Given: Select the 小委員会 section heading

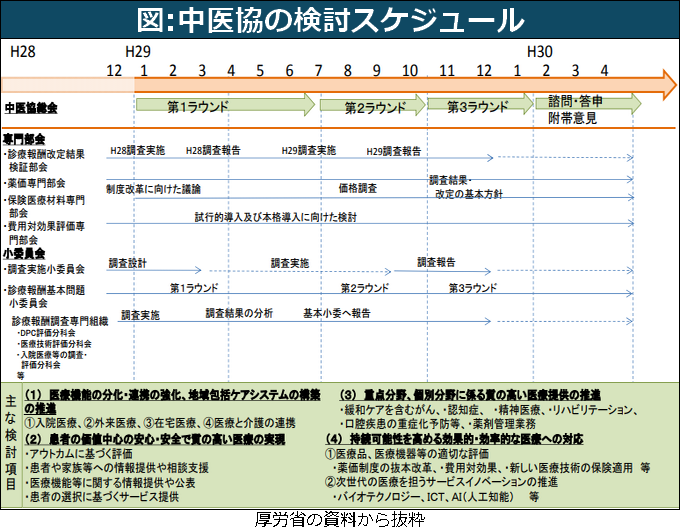Looking at the screenshot, I should point(24,255).
